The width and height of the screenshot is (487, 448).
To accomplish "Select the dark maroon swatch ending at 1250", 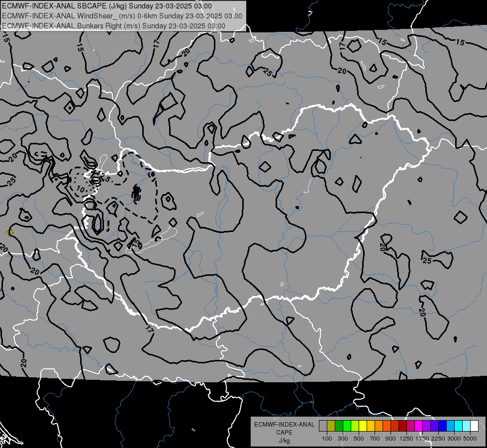I will (x=402, y=426).
